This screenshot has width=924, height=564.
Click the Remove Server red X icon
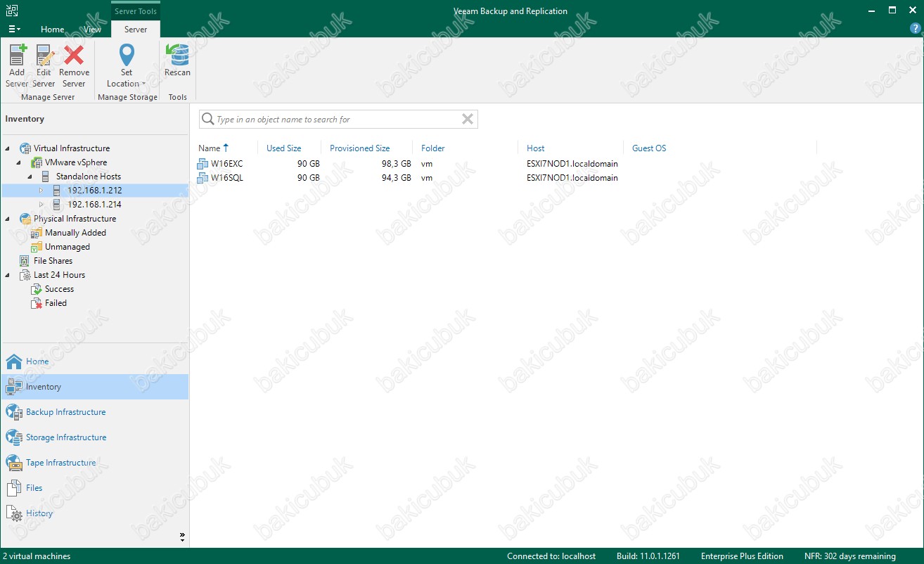tap(74, 55)
